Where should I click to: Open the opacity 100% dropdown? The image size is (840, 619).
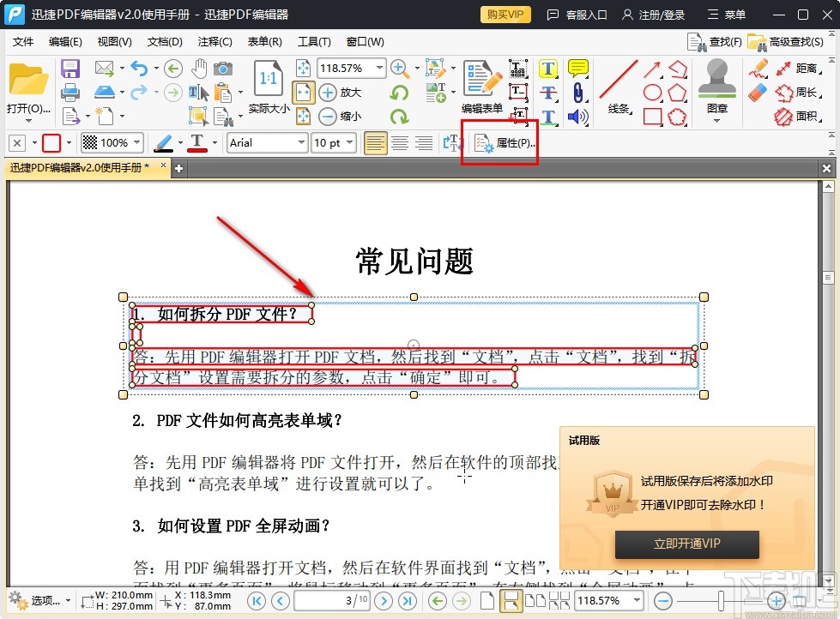pyautogui.click(x=112, y=142)
